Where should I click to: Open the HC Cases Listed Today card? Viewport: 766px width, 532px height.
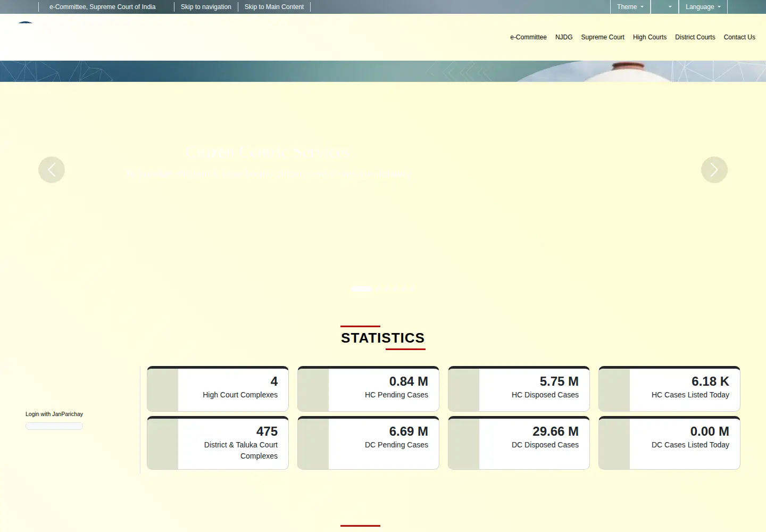[x=669, y=389]
